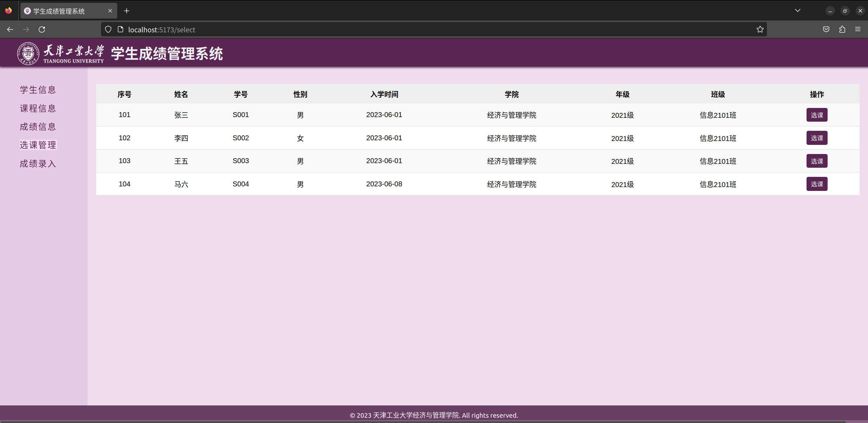Bookmark this page with the star icon
Viewport: 868px width, 423px height.
pos(760,30)
